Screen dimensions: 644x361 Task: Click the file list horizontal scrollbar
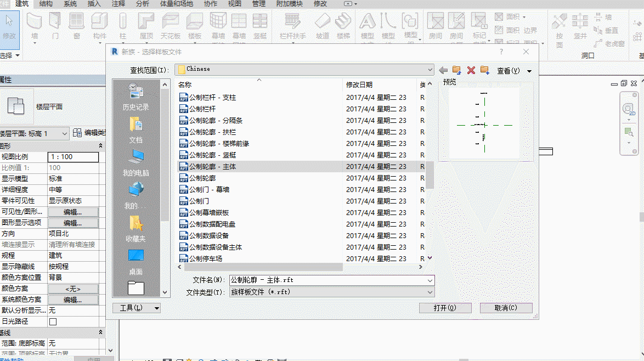264,267
